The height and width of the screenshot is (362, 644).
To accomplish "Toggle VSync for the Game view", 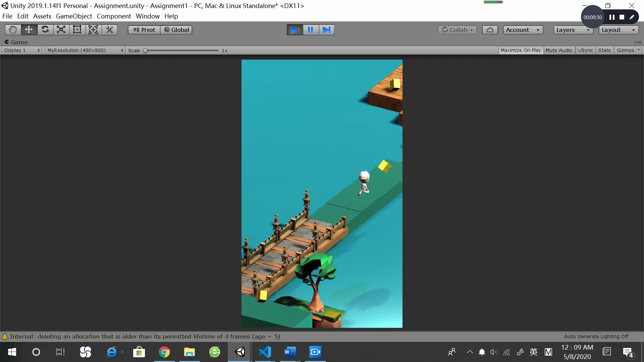I will pyautogui.click(x=585, y=50).
